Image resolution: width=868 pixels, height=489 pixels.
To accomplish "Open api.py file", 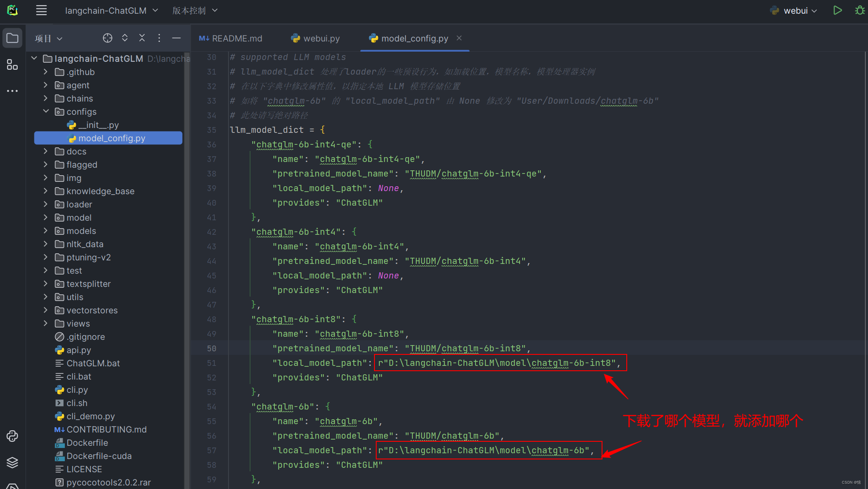I will pyautogui.click(x=73, y=350).
